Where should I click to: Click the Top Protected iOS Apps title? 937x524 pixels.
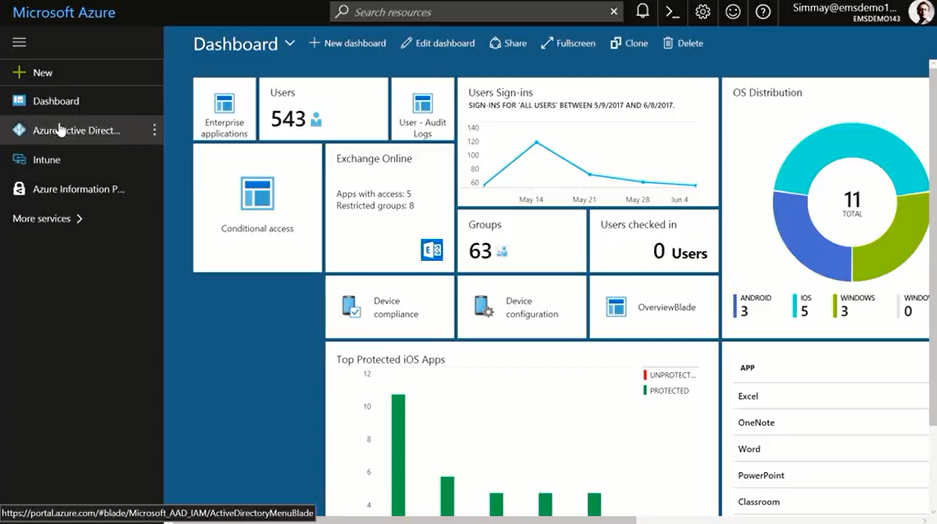(x=391, y=360)
